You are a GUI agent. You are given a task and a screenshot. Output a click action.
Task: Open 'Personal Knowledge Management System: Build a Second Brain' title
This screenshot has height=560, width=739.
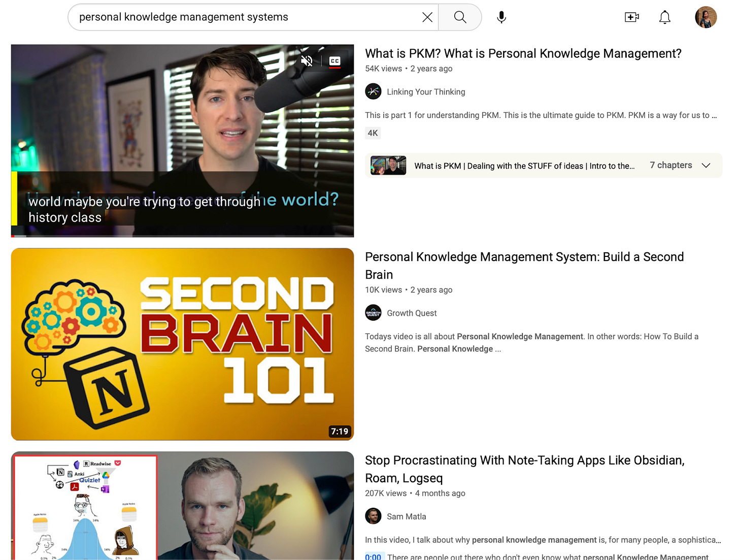click(524, 266)
